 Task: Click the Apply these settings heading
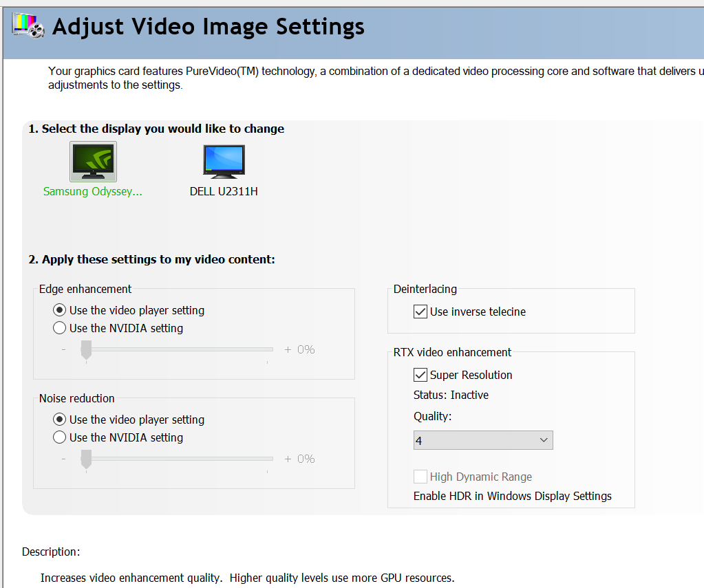tap(152, 259)
